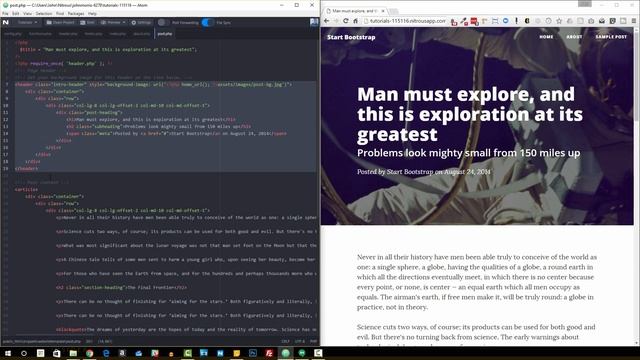Open the Find menu in Atom
This screenshot has height=360, width=640.
coord(60,13)
